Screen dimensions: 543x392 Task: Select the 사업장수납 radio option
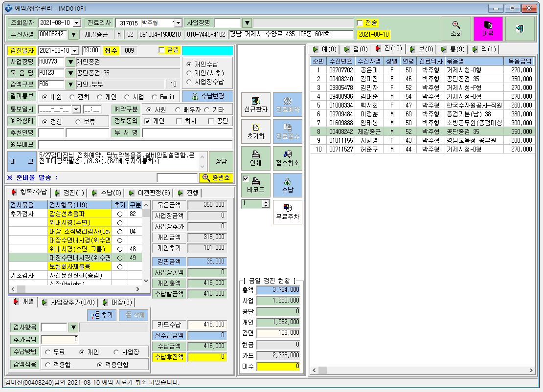[189, 82]
